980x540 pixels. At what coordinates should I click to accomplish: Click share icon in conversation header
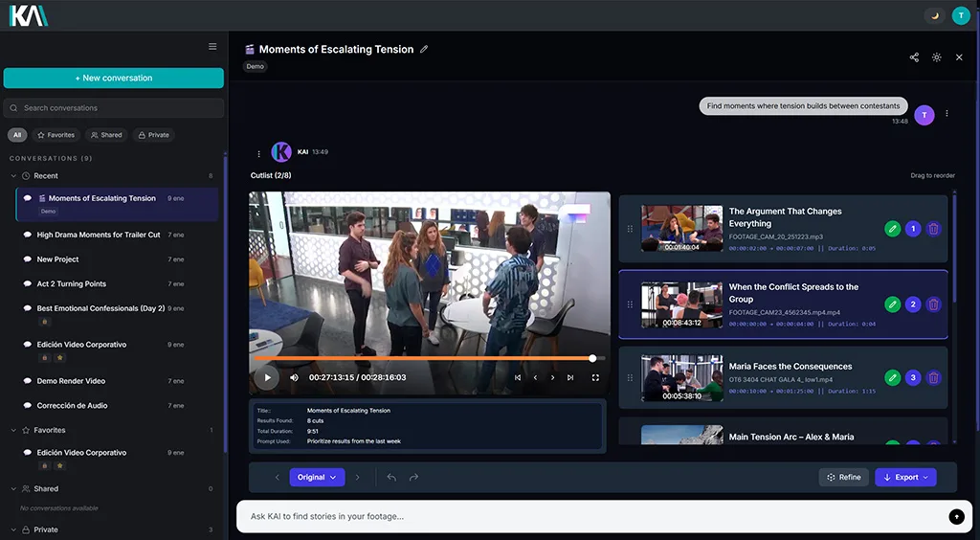pos(914,57)
